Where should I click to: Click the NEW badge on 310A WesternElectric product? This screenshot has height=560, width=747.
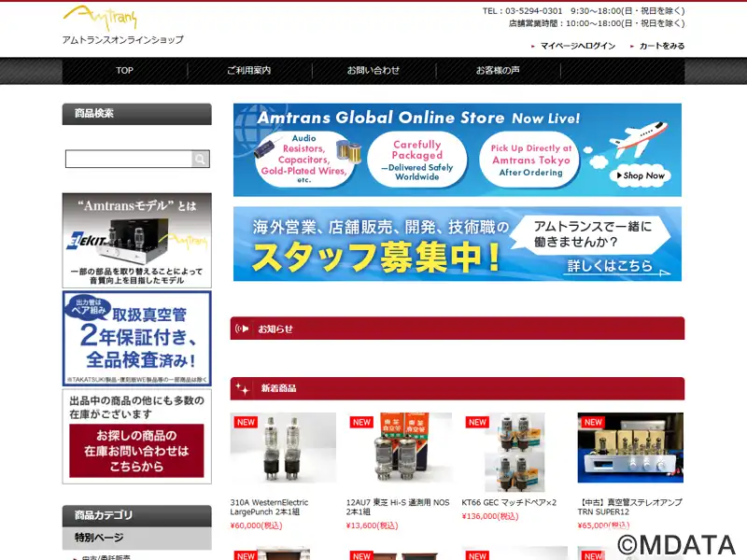click(246, 422)
